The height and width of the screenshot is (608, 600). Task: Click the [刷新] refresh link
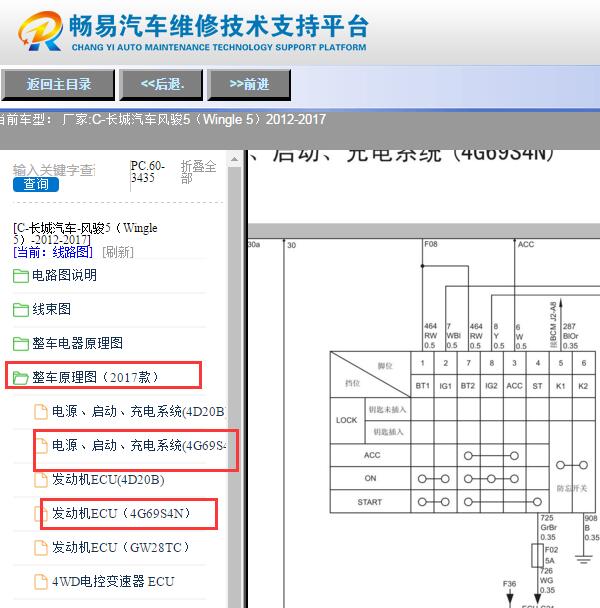point(118,252)
